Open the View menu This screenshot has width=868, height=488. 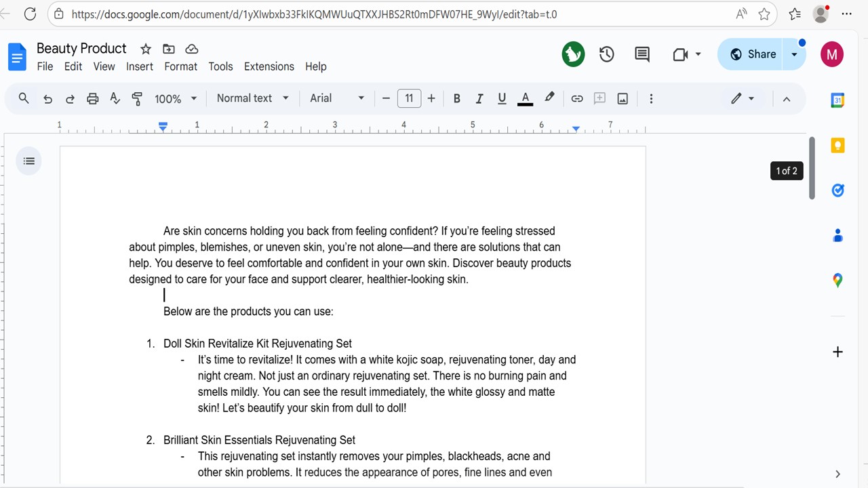(104, 66)
